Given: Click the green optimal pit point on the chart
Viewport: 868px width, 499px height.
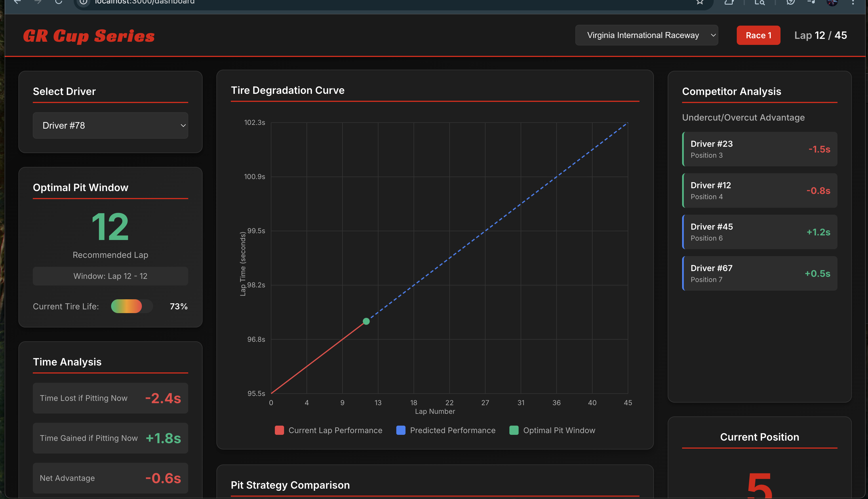Looking at the screenshot, I should point(366,321).
